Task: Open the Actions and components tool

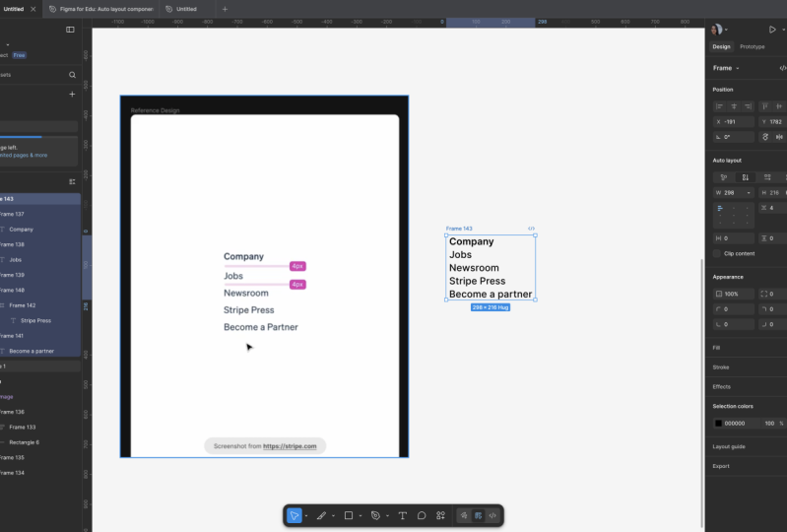Action: pyautogui.click(x=440, y=515)
